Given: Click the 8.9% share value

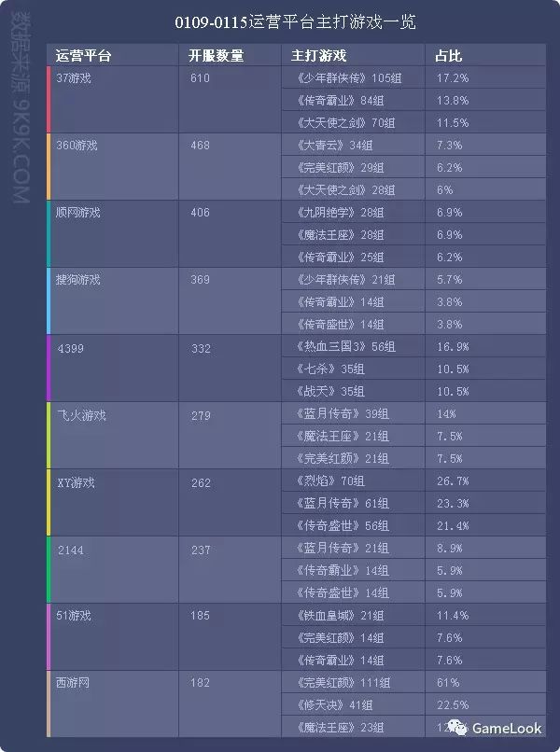Looking at the screenshot, I should click(450, 548).
